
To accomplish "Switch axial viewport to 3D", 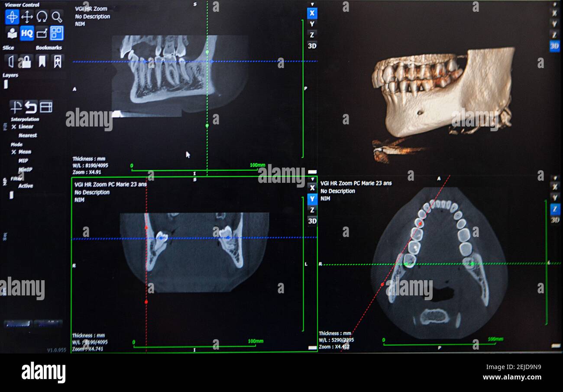I will pos(555,220).
